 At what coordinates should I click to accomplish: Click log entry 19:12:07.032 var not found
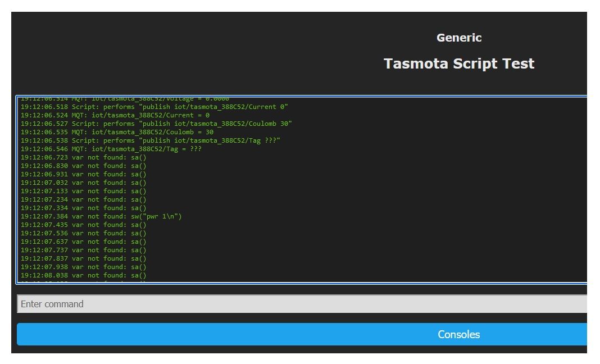83,183
